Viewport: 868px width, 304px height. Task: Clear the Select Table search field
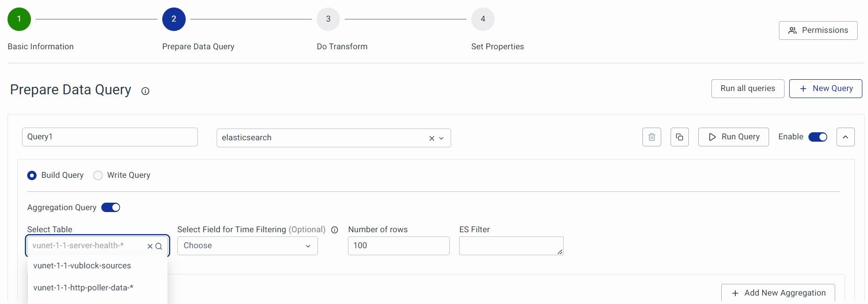(150, 246)
